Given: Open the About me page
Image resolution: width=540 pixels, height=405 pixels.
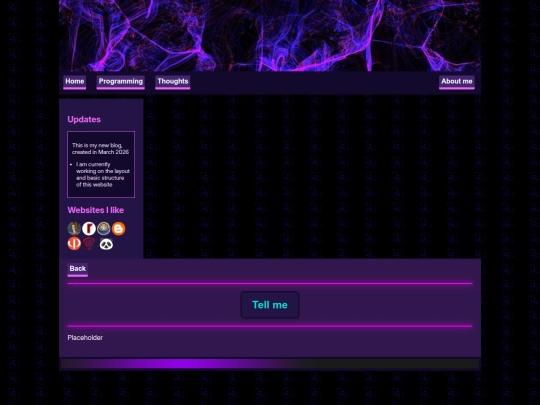Looking at the screenshot, I should [x=457, y=82].
